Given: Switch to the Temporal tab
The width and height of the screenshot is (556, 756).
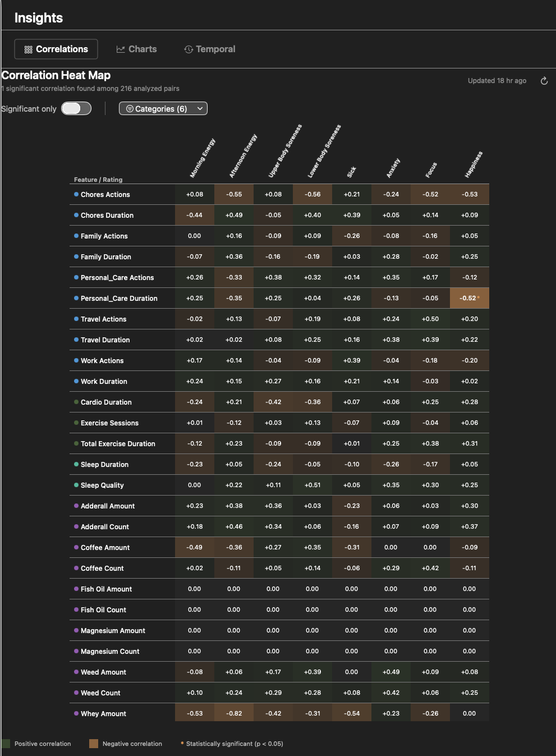Looking at the screenshot, I should point(210,49).
